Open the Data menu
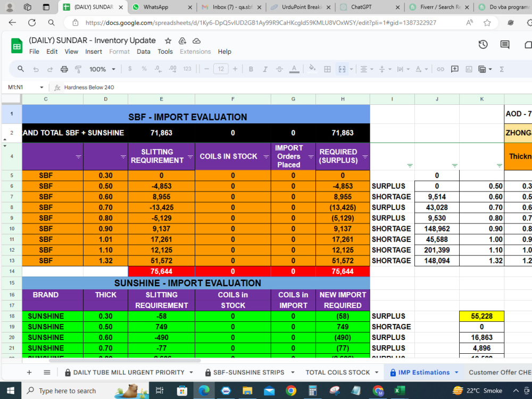This screenshot has width=532, height=399. [143, 52]
